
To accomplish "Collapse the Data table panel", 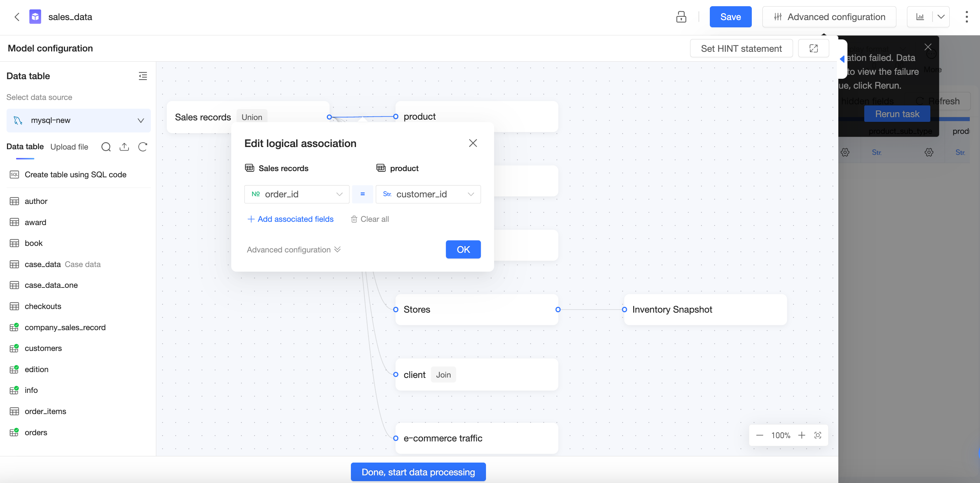I will tap(143, 76).
